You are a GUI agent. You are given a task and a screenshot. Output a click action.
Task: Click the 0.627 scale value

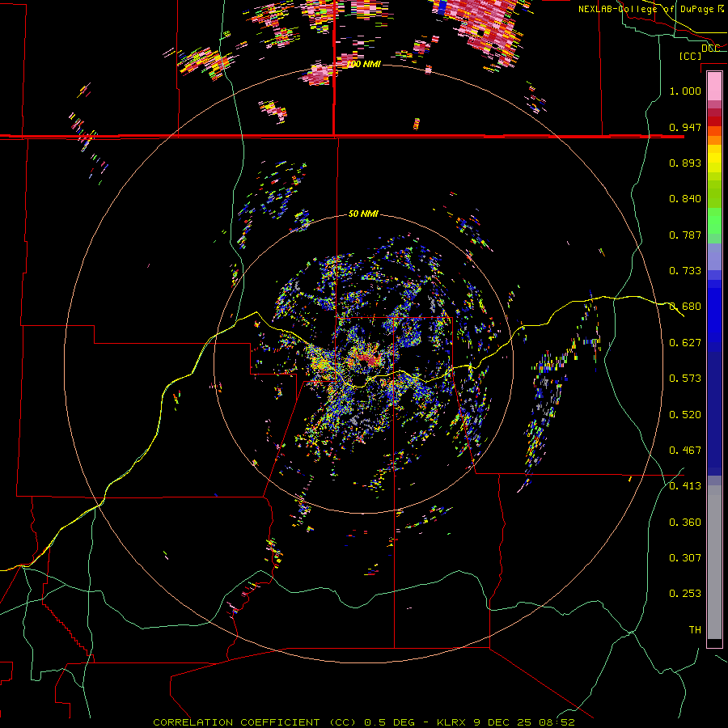click(685, 343)
